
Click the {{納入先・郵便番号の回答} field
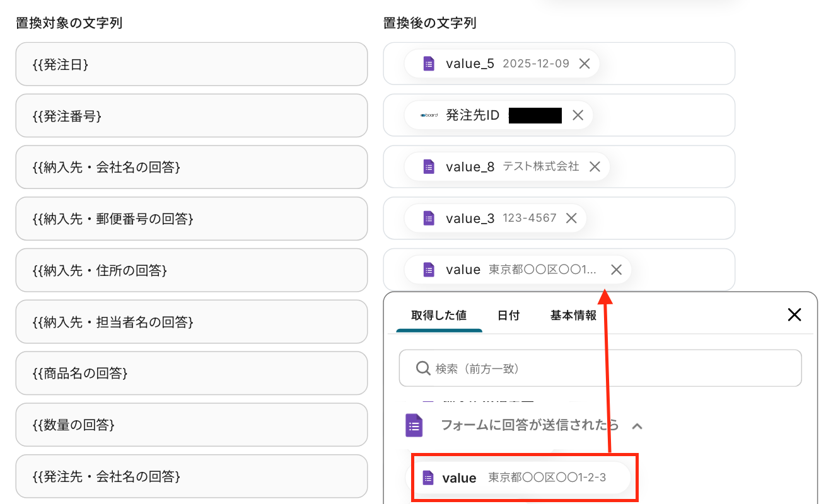(x=192, y=219)
